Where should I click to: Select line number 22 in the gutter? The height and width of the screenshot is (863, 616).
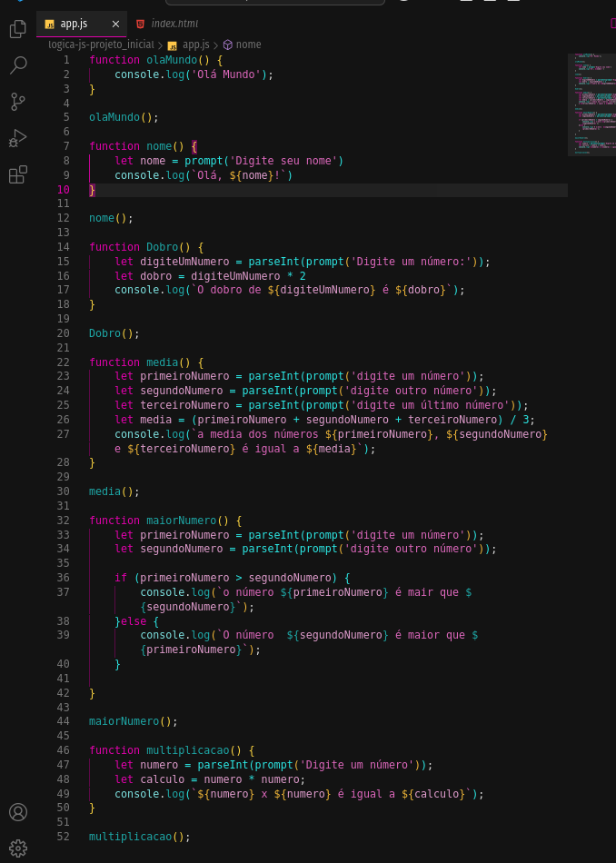pyautogui.click(x=64, y=362)
